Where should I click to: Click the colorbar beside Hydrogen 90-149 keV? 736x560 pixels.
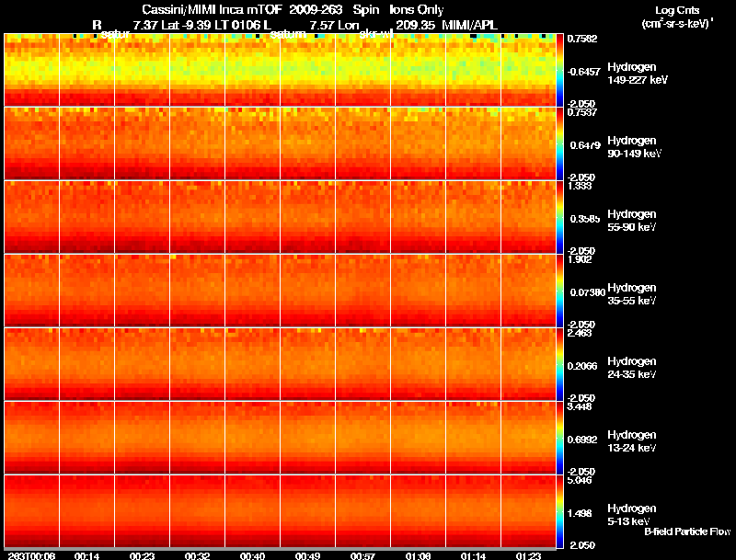coord(559,143)
